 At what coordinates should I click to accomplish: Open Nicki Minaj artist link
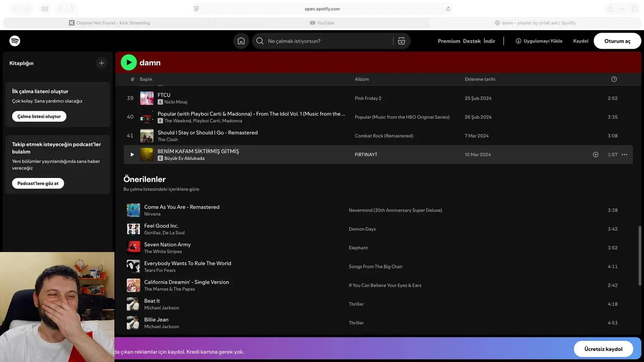[176, 102]
